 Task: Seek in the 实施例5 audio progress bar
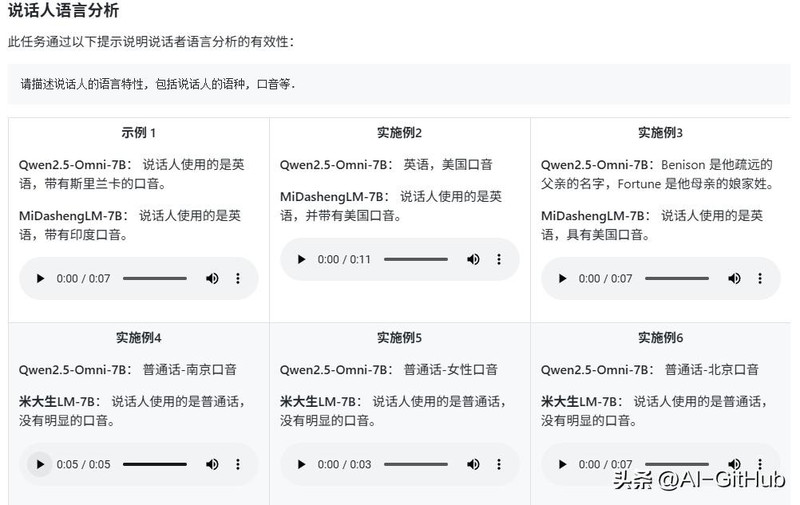pos(416,464)
